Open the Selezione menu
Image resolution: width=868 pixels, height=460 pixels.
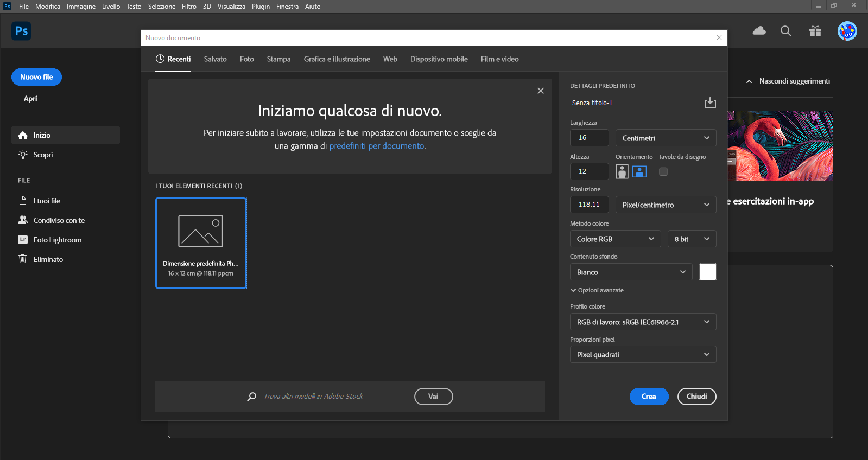tap(162, 7)
